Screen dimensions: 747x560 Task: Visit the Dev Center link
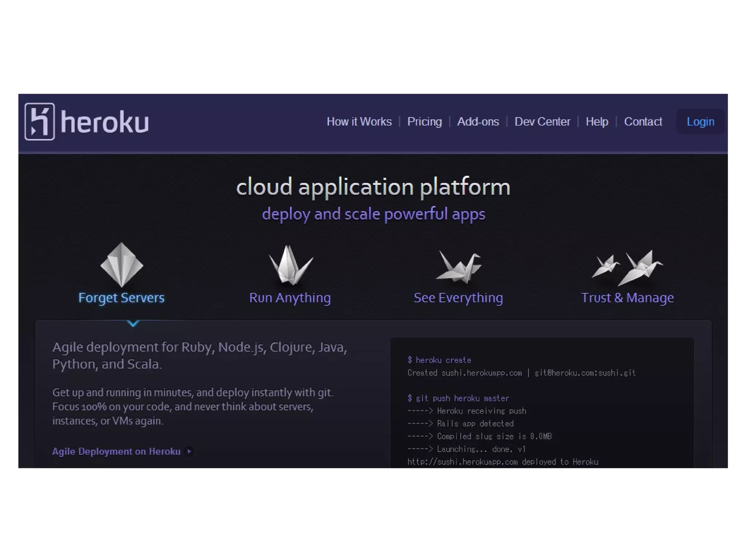(x=542, y=121)
